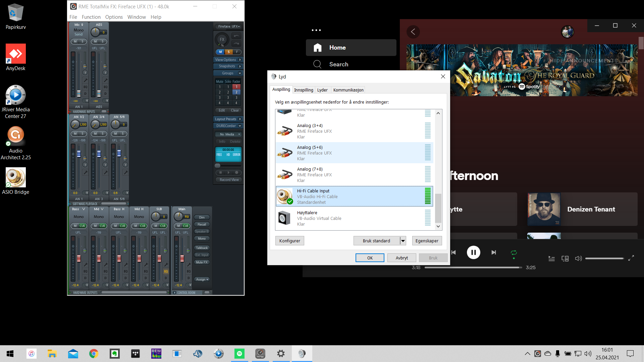Switch to Kommunikasjon tab
The height and width of the screenshot is (362, 644).
pos(348,90)
